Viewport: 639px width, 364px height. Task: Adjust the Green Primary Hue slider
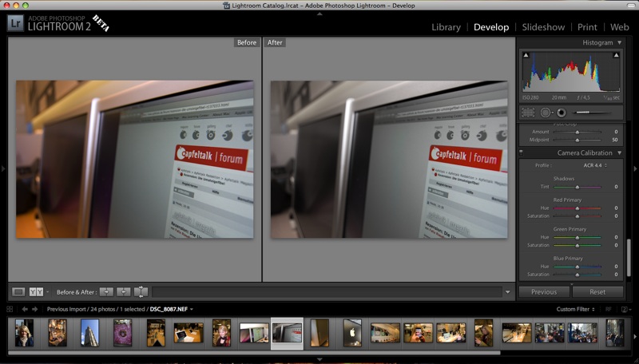point(577,237)
